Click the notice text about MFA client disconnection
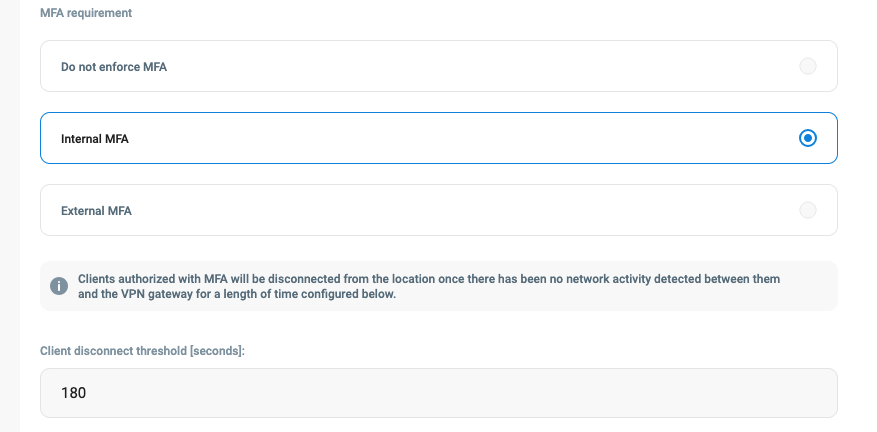877x432 pixels. (428, 279)
